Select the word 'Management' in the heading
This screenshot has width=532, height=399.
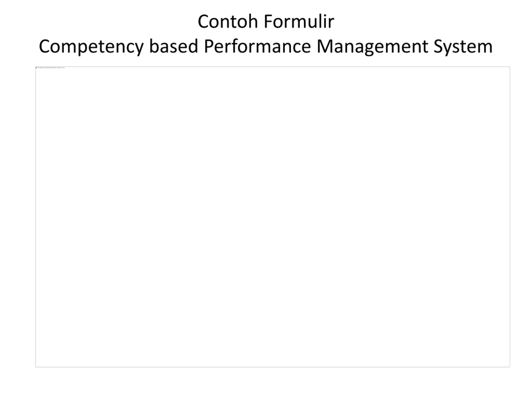(x=372, y=47)
